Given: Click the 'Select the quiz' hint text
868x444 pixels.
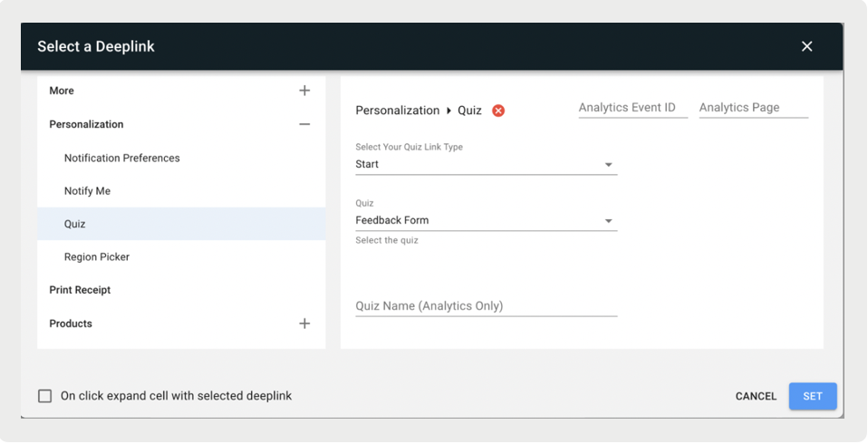Looking at the screenshot, I should [387, 240].
